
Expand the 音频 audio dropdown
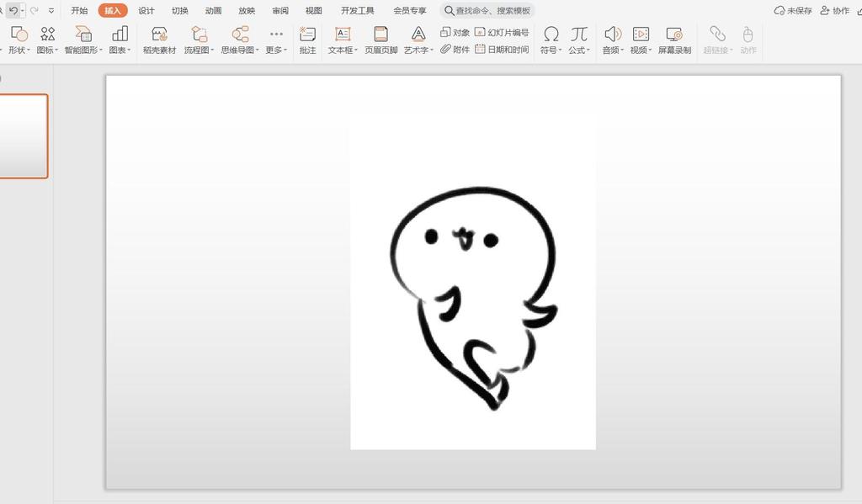click(612, 50)
